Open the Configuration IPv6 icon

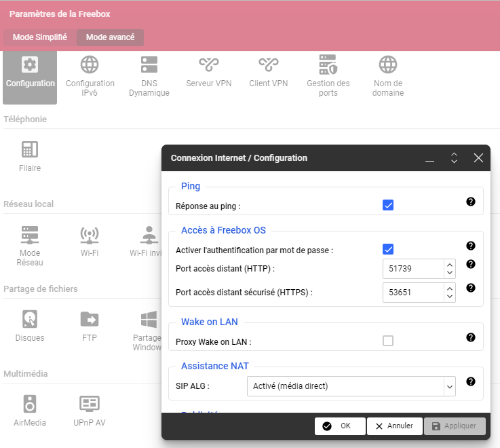[x=90, y=76]
